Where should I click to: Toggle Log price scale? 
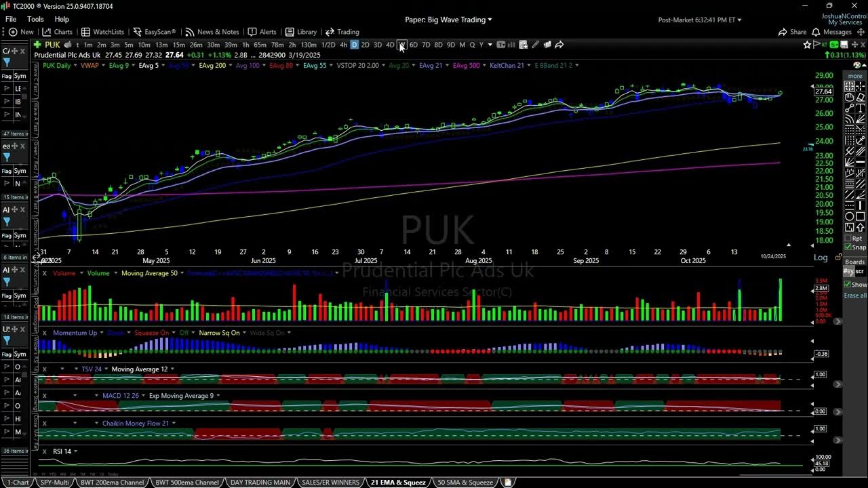(x=821, y=258)
